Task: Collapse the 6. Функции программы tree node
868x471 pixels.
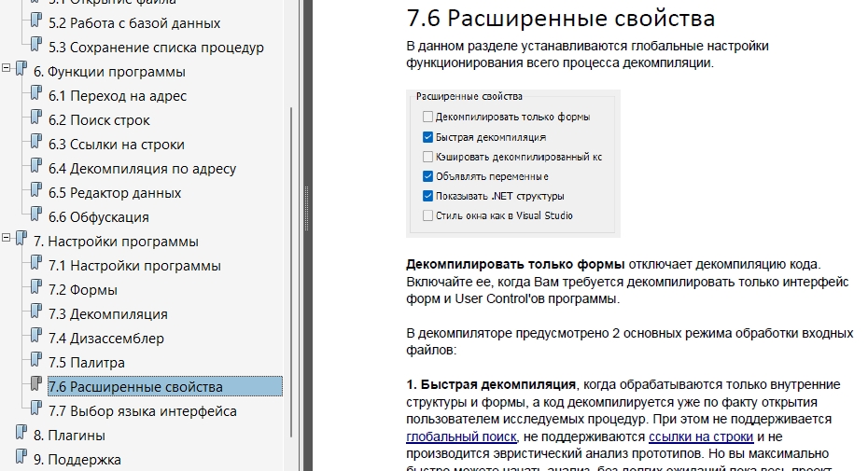Action: [7, 68]
